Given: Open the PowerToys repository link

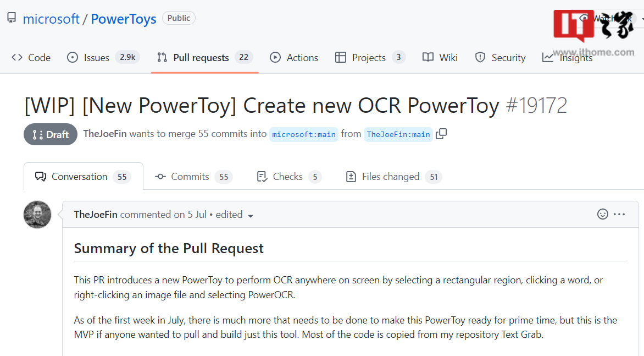Looking at the screenshot, I should pyautogui.click(x=124, y=19).
